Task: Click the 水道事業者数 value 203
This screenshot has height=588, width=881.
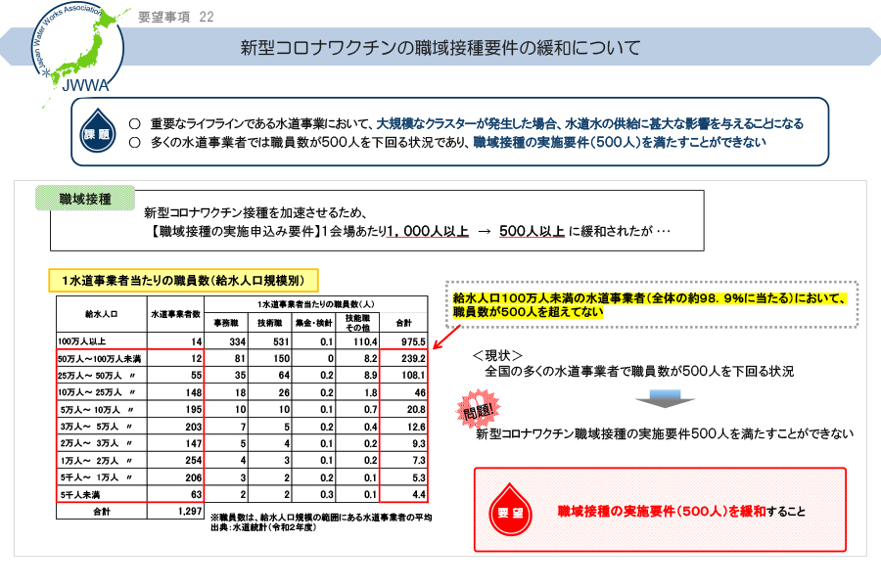Action: click(193, 427)
